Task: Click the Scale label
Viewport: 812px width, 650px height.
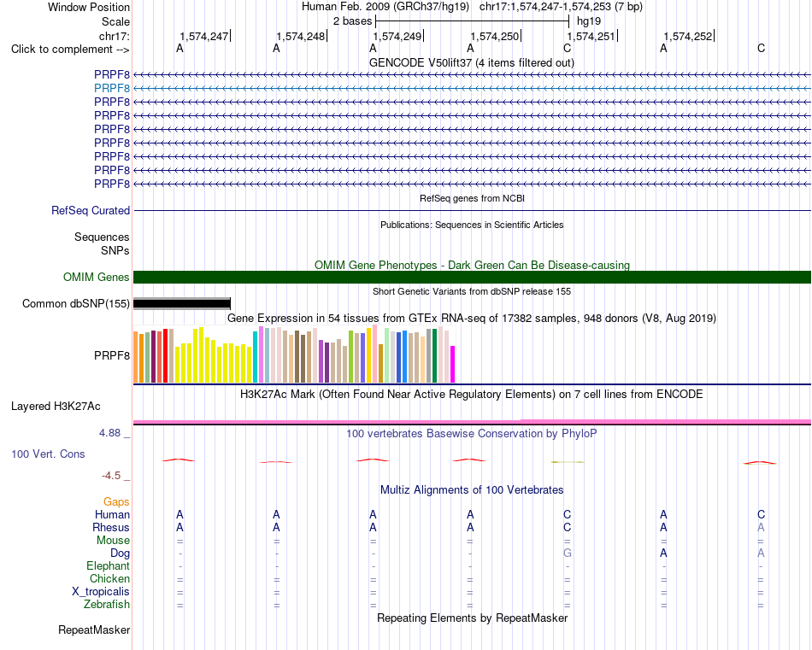Action: pyautogui.click(x=116, y=21)
